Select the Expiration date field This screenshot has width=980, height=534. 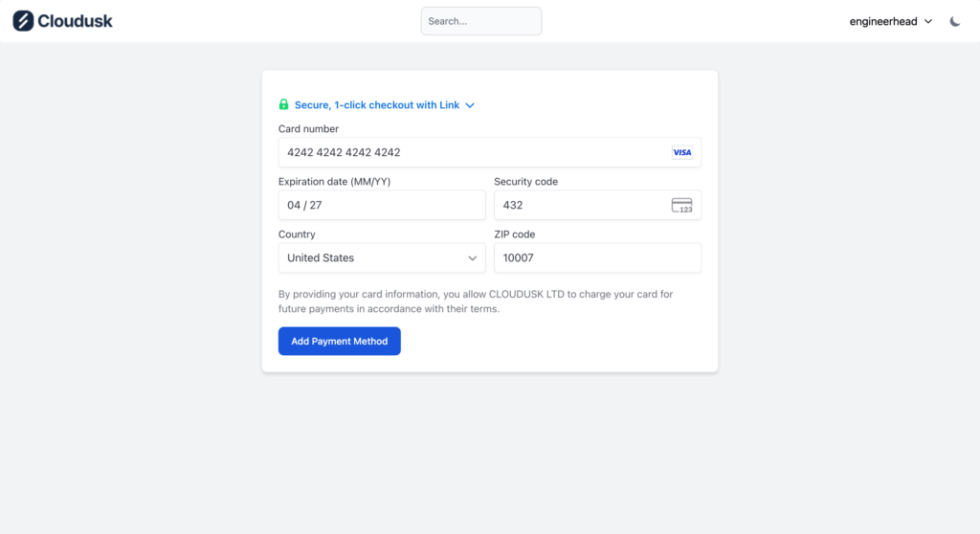point(382,205)
